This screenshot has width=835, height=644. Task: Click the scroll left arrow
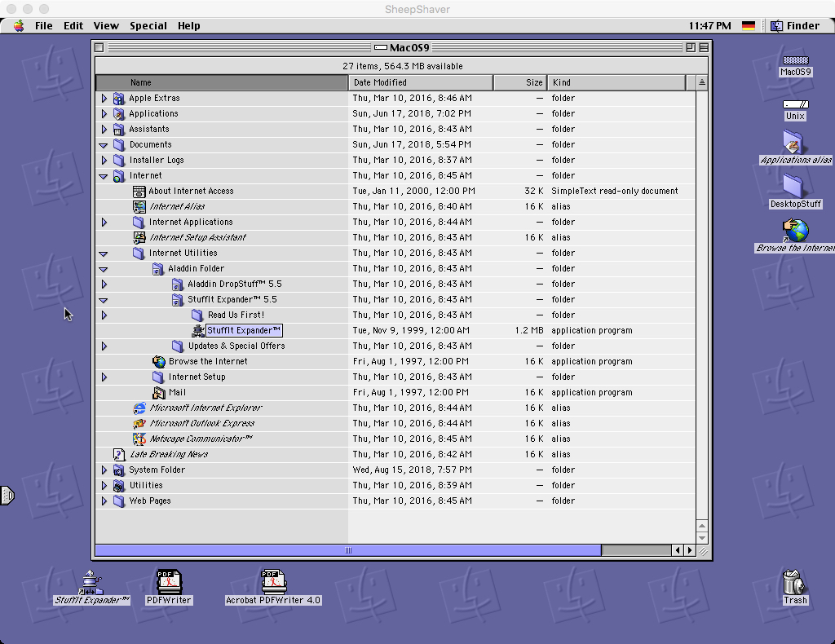coord(678,550)
